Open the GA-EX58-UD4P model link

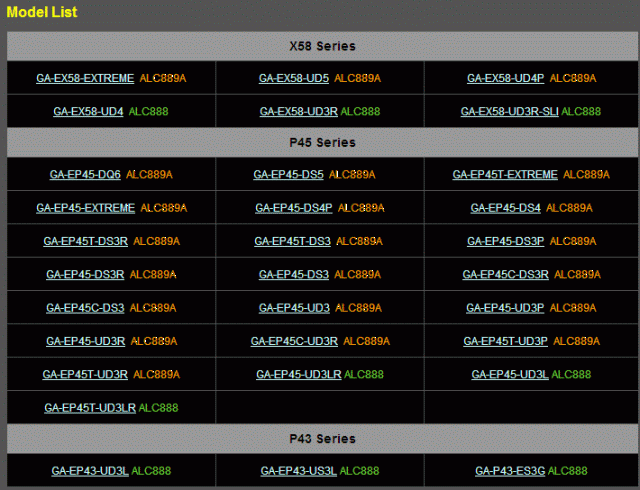(x=505, y=78)
